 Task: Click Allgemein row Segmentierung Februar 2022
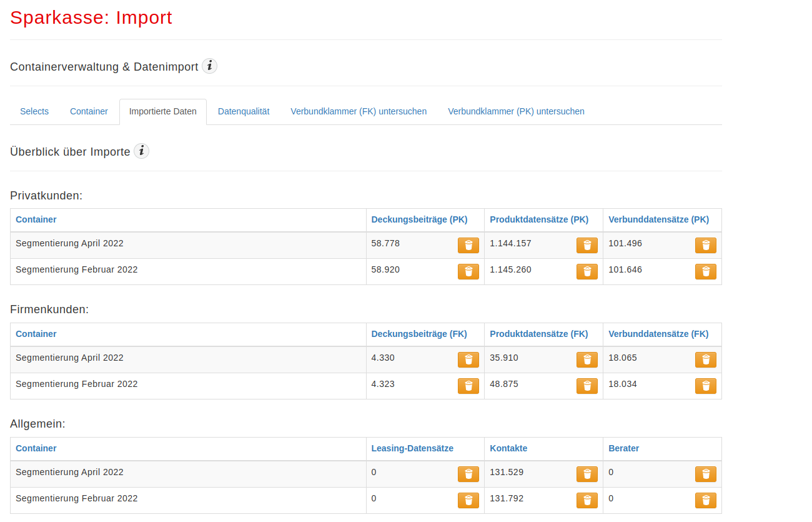click(x=366, y=500)
